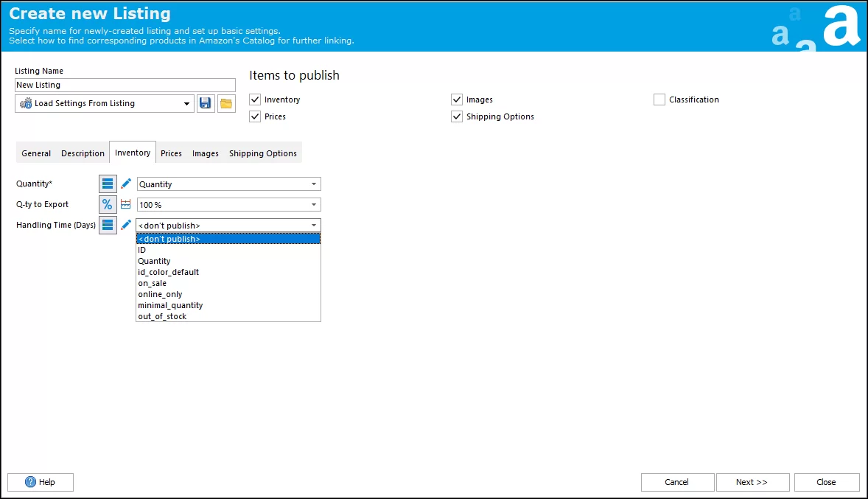Click the ruler icon for Q-ty to Export
The width and height of the screenshot is (868, 499).
click(x=125, y=205)
